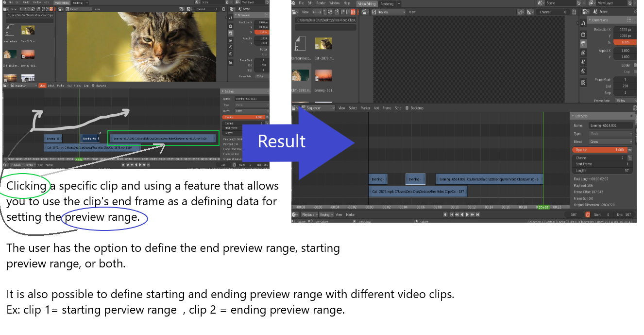Viewport: 644px width, 335px height.
Task: Open 25 fps Frame Rate dropdown in Result panel
Action: (x=626, y=101)
